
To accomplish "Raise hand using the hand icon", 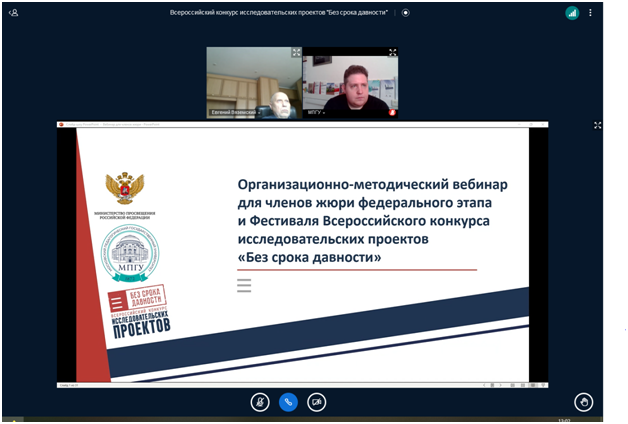I will 586,401.
